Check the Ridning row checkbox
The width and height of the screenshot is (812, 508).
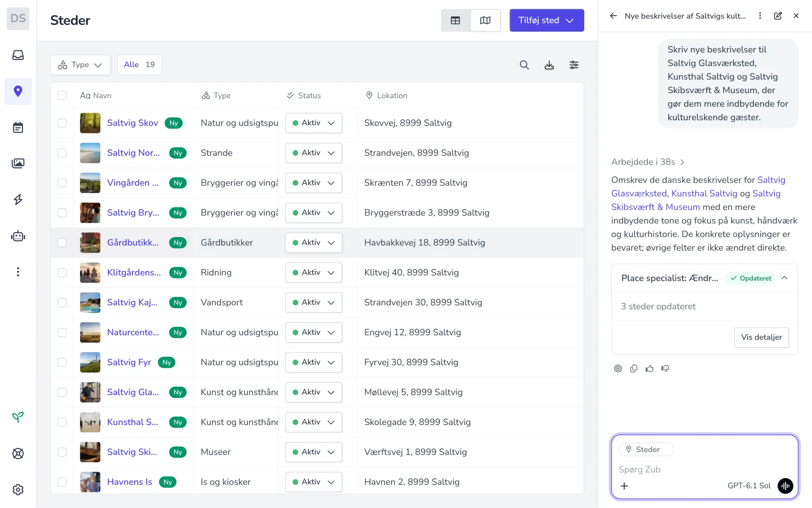click(62, 273)
